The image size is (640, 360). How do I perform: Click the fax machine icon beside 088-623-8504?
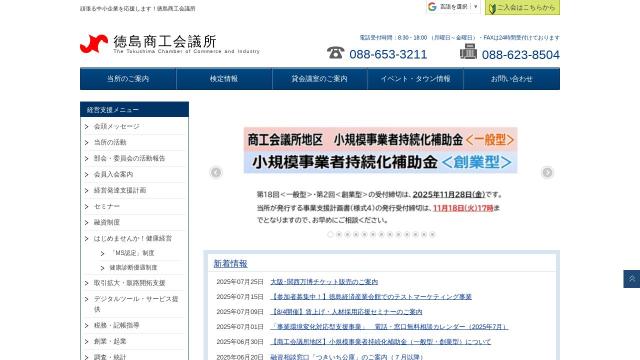468,51
